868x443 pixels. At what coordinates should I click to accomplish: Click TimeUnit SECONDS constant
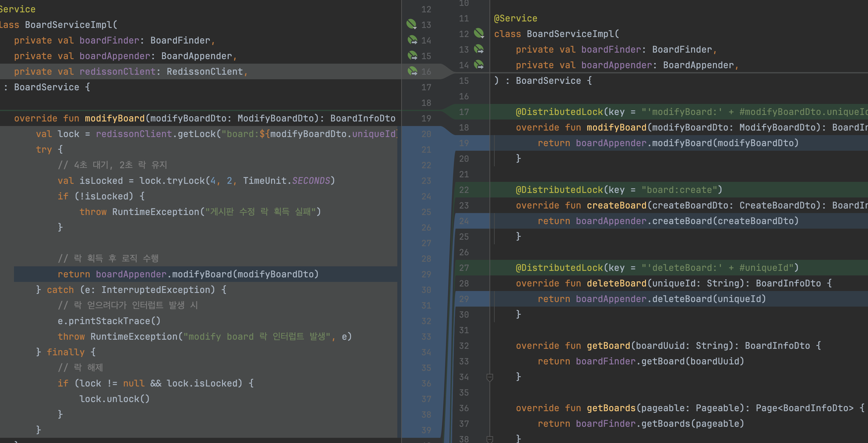click(311, 181)
